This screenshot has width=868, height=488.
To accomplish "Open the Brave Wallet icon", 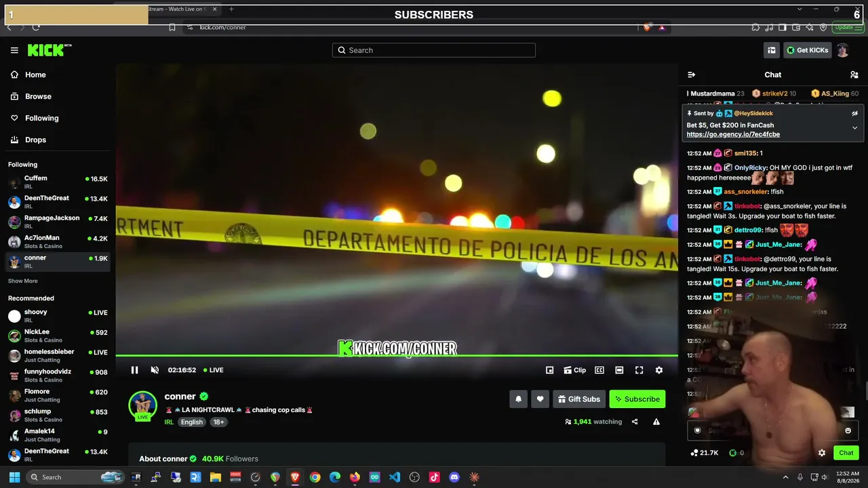I will (x=796, y=27).
